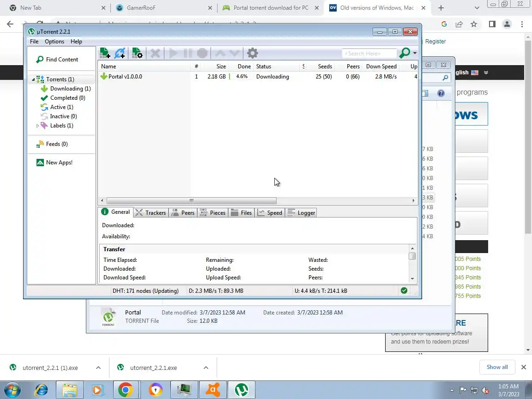Click the torrent list scroll left arrow
The image size is (532, 399).
click(102, 200)
